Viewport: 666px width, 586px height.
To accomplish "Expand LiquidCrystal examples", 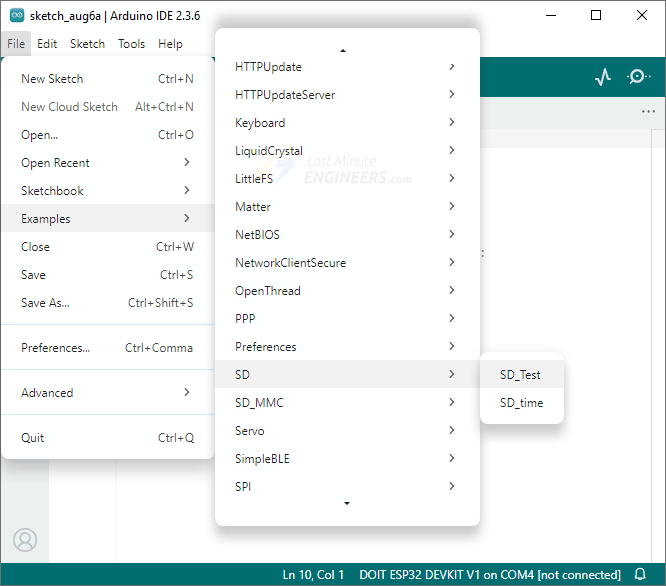I will click(x=347, y=151).
